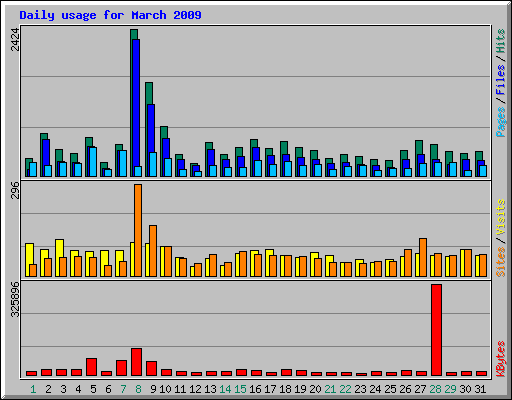Click the day label 30 on x-axis

(x=465, y=389)
